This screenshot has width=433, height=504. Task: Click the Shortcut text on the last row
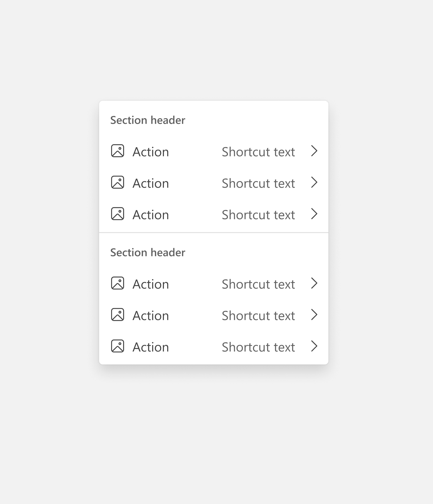(x=258, y=346)
